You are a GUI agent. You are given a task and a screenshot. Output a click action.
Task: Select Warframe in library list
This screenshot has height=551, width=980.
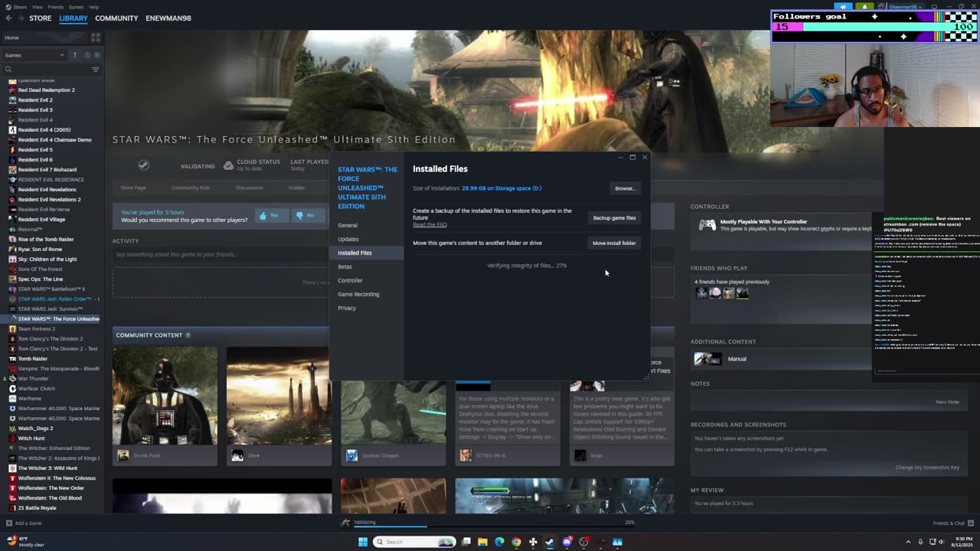[x=30, y=399]
